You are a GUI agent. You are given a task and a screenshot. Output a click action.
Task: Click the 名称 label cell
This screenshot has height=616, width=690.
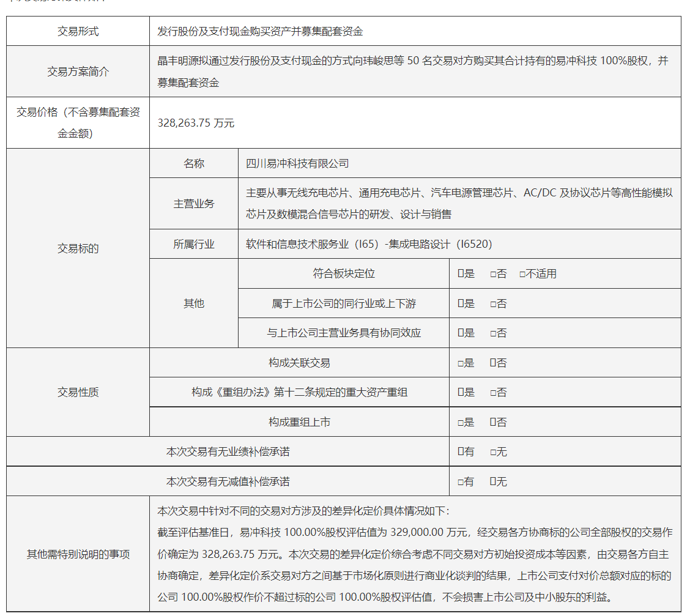click(194, 164)
